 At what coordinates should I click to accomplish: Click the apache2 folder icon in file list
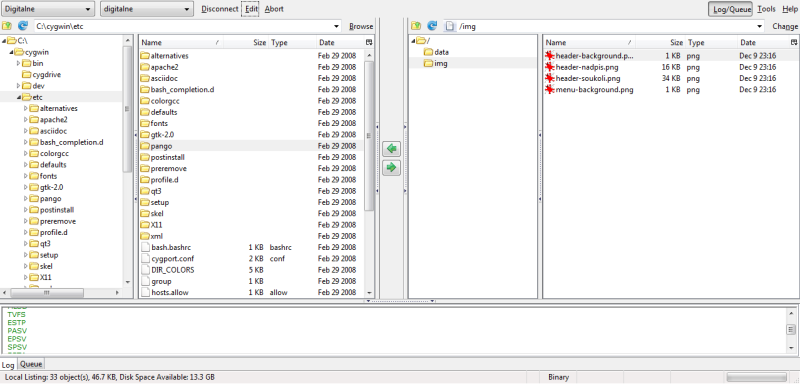(145, 67)
